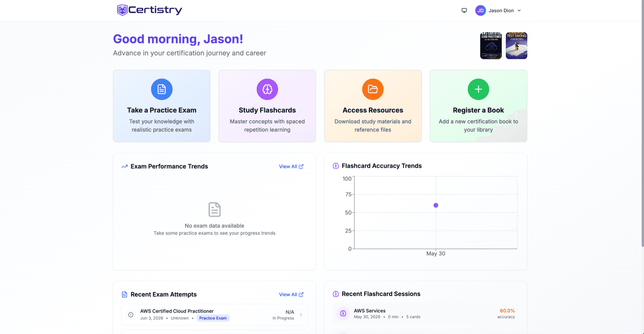644x334 pixels.
Task: Open the Study Flashcards card title
Action: pyautogui.click(x=267, y=110)
